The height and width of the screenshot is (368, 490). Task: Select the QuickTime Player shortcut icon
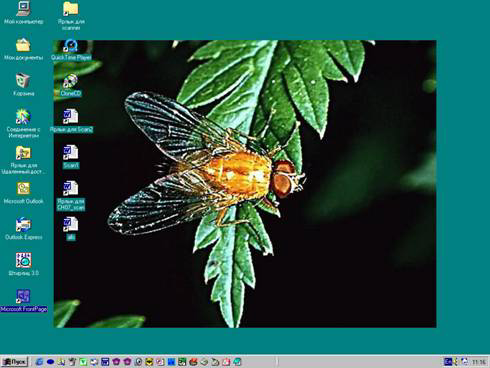(71, 46)
